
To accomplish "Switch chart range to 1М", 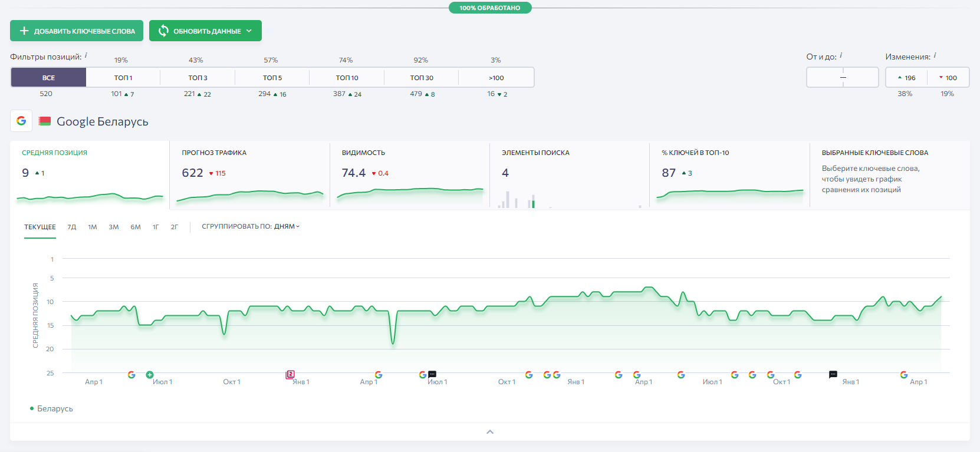I will coord(93,227).
